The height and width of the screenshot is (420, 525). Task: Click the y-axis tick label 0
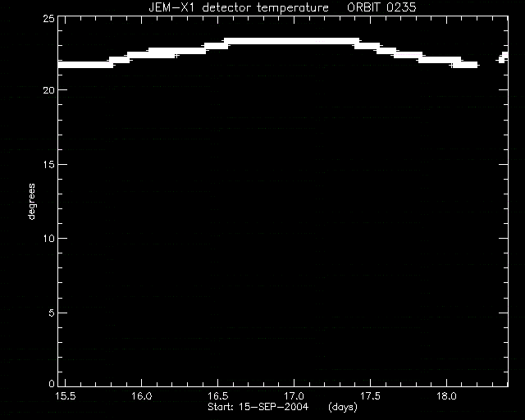coord(51,384)
